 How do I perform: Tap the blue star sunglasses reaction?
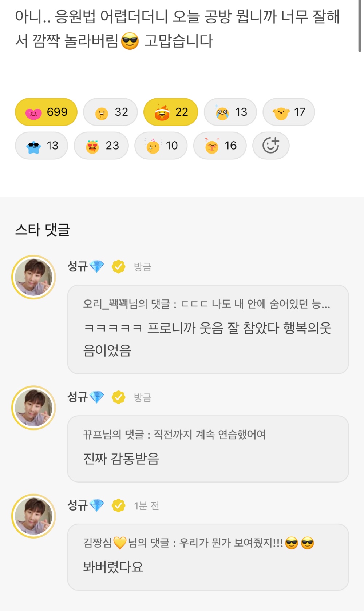[x=41, y=146]
